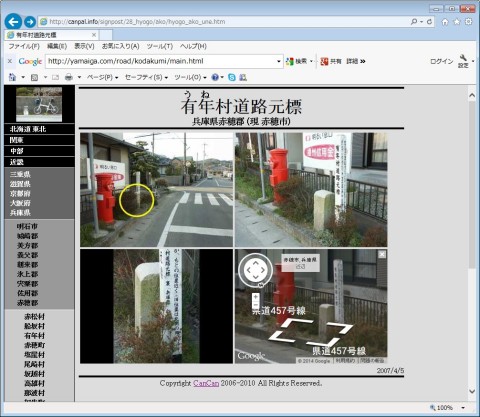Click the address bar with the canpal.info URL

tap(223, 22)
